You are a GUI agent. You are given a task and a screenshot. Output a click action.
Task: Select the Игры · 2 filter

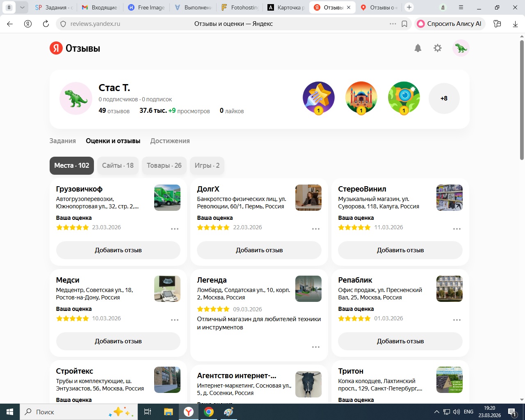click(207, 165)
